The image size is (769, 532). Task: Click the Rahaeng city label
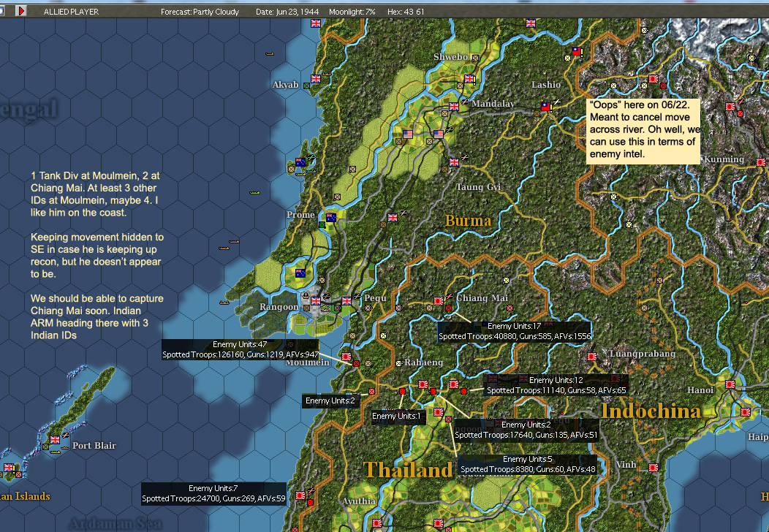pyautogui.click(x=424, y=362)
